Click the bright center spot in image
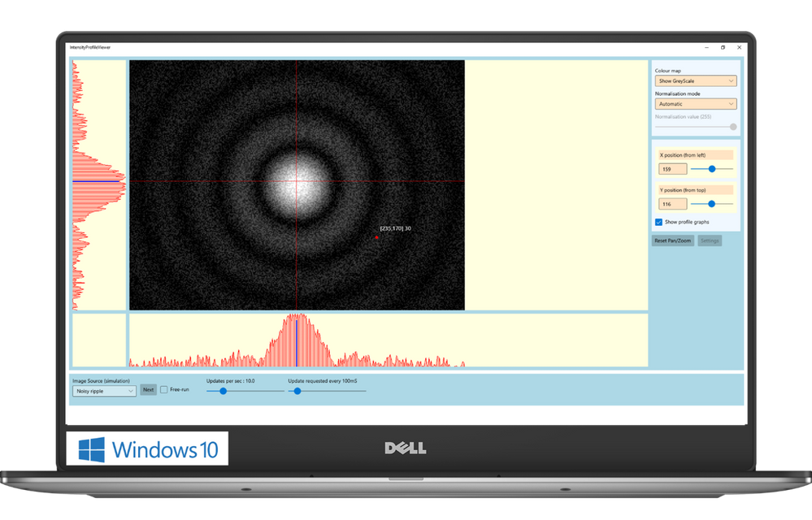 [x=296, y=181]
